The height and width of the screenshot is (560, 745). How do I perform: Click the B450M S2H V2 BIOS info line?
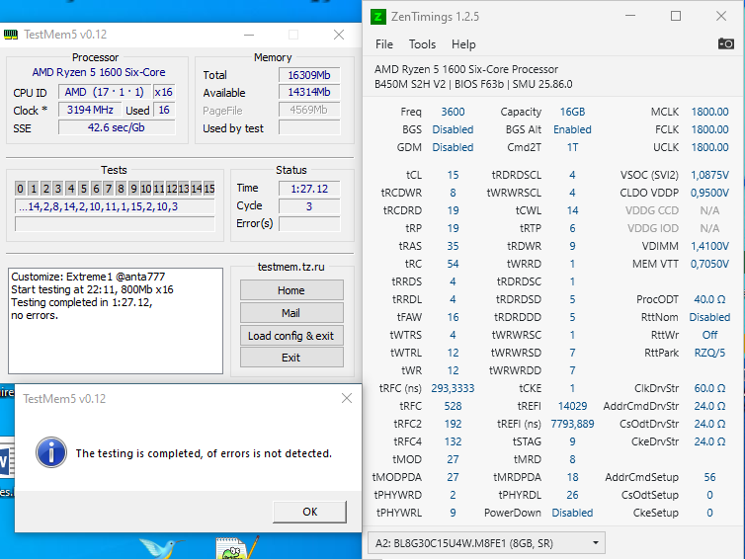[x=473, y=84]
